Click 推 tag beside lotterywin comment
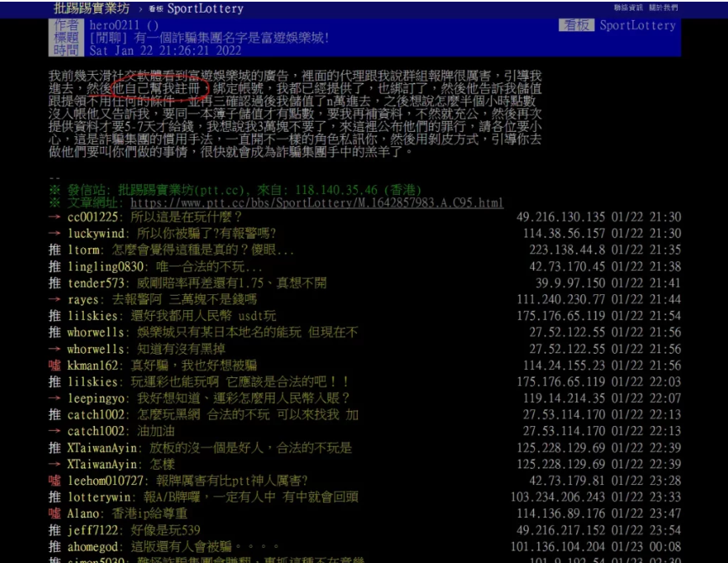The height and width of the screenshot is (563, 728). point(55,497)
